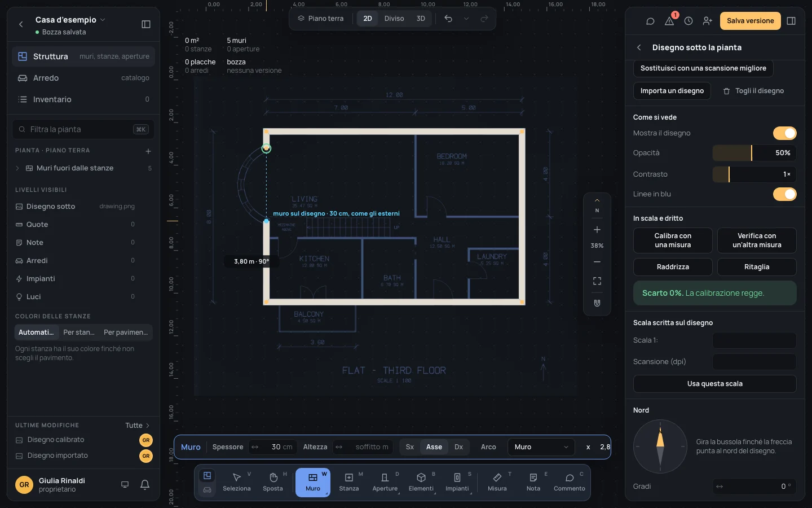Set wall alignment to Sx
This screenshot has height=508, width=812.
(x=410, y=447)
